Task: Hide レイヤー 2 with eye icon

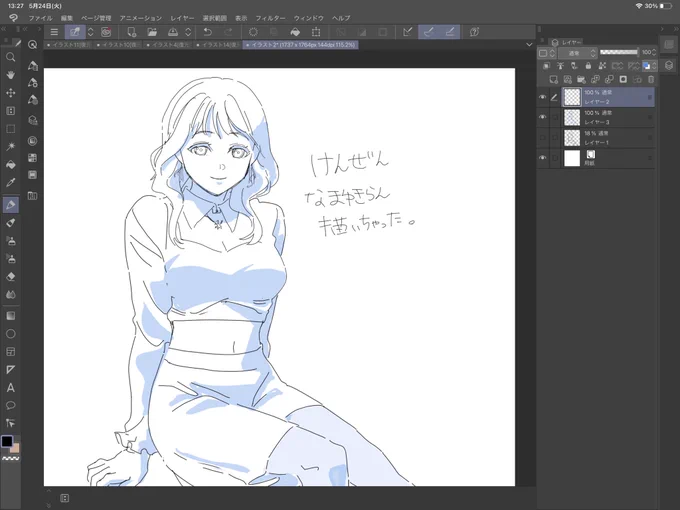Action: [543, 97]
